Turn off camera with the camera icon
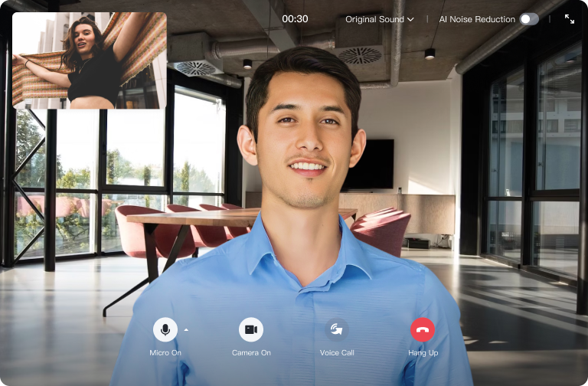 pyautogui.click(x=251, y=330)
